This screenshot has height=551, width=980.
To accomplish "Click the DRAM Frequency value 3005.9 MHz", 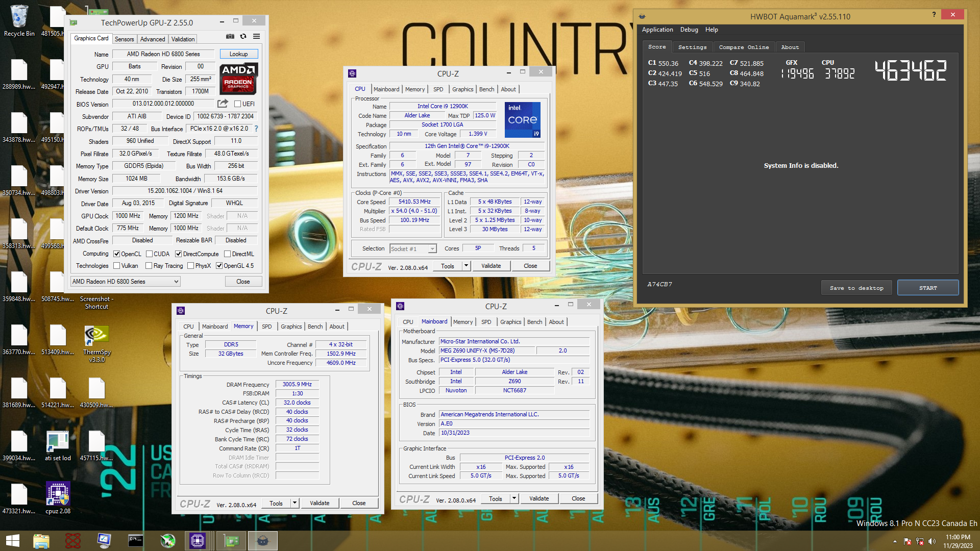I will (x=297, y=385).
